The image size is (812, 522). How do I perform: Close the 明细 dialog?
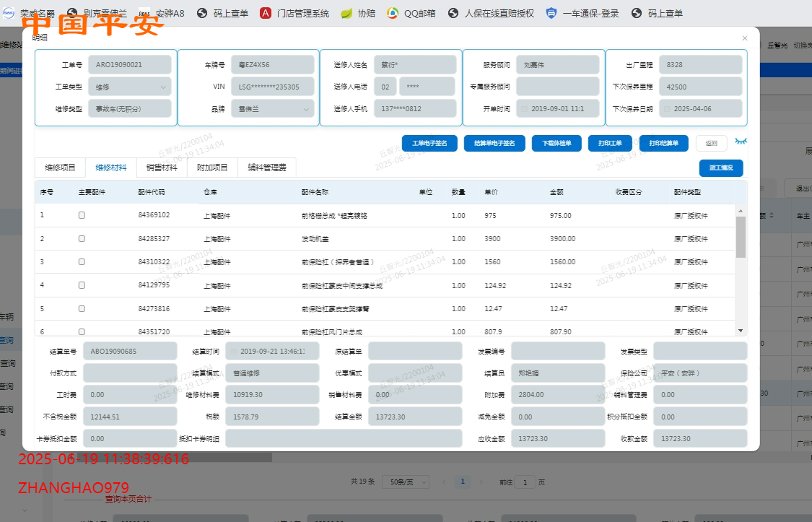[745, 38]
